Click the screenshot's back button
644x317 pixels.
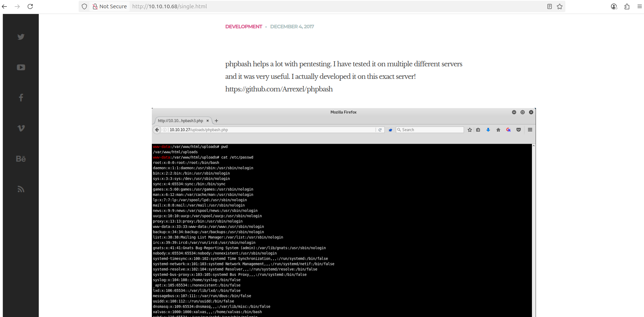157,130
